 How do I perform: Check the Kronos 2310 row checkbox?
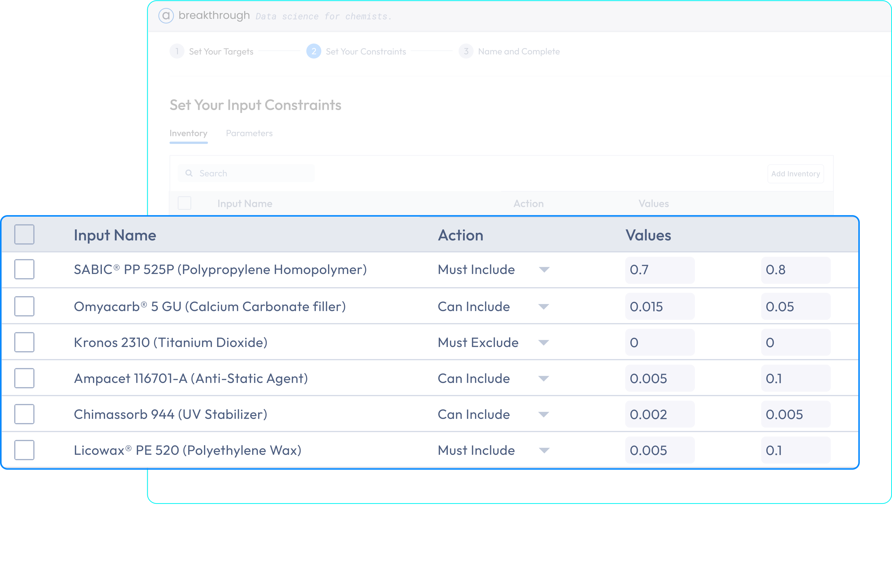[x=24, y=342]
